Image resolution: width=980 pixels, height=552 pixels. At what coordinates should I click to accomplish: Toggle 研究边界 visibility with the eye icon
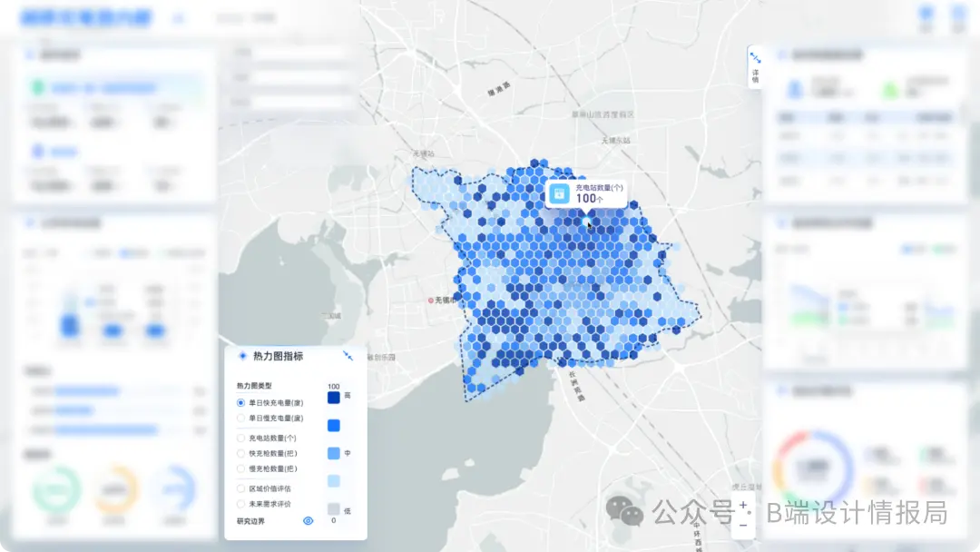308,520
